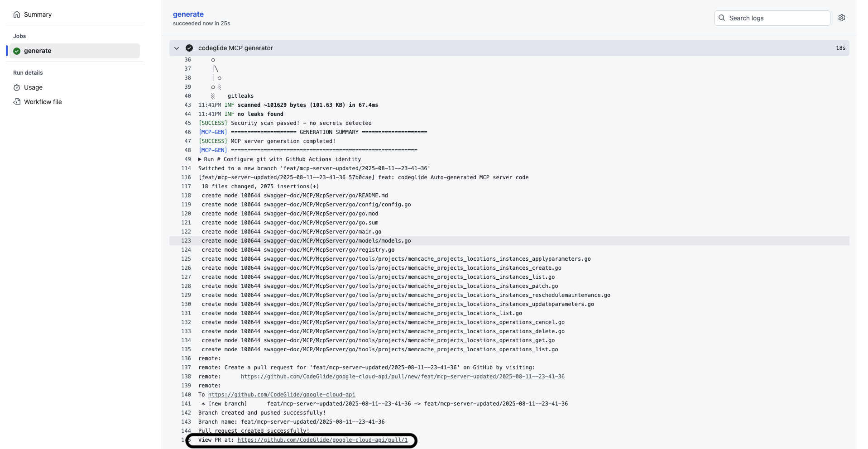Click the memcache_projects_locations_list.go log line
Image resolution: width=868 pixels, height=449 pixels.
(362, 313)
